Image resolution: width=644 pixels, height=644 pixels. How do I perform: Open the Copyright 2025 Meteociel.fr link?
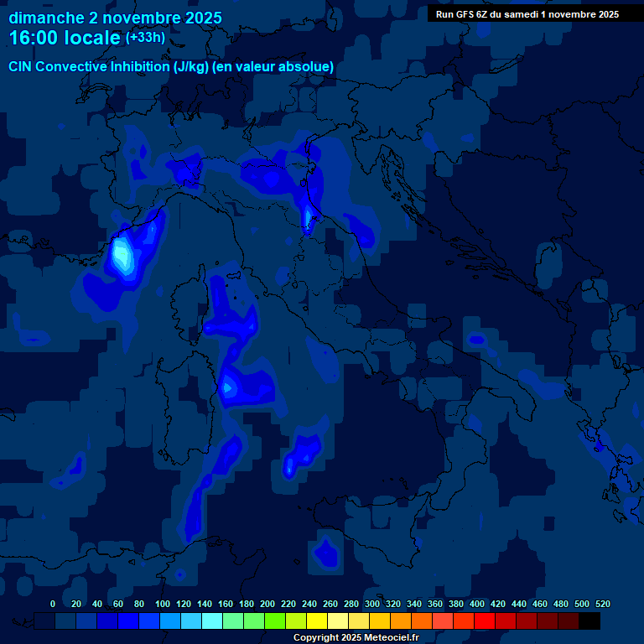(355, 637)
